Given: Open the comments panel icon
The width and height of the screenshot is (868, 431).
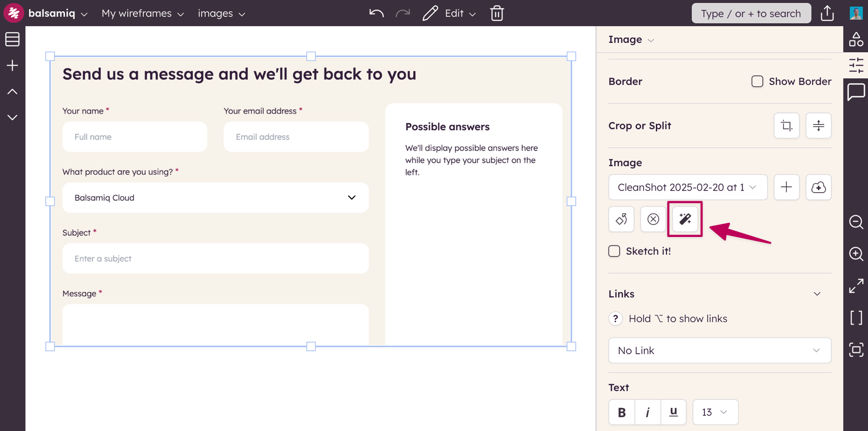Looking at the screenshot, I should click(x=856, y=92).
